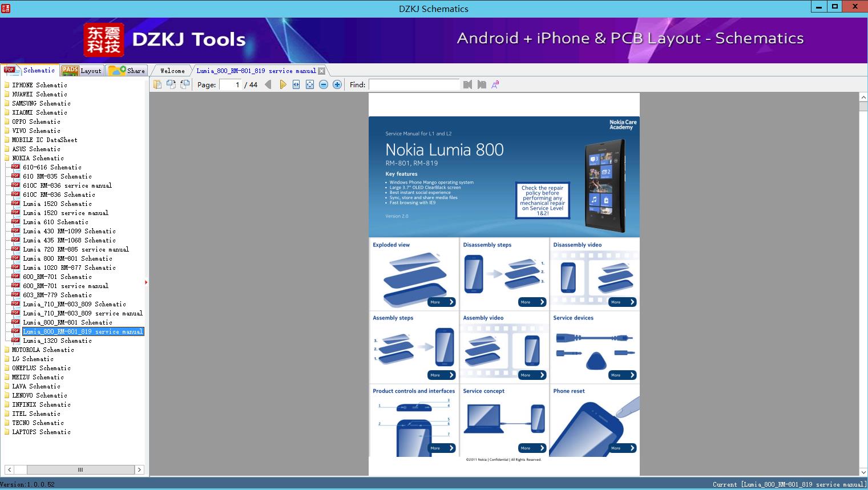Open the MOBILE IC DataSheet folder
868x490 pixels.
pos(45,140)
